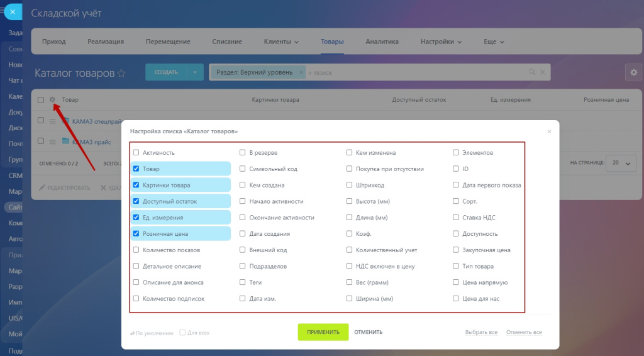The height and width of the screenshot is (356, 644).
Task: Expand the 'Настройки' menu dropdown
Action: [441, 42]
